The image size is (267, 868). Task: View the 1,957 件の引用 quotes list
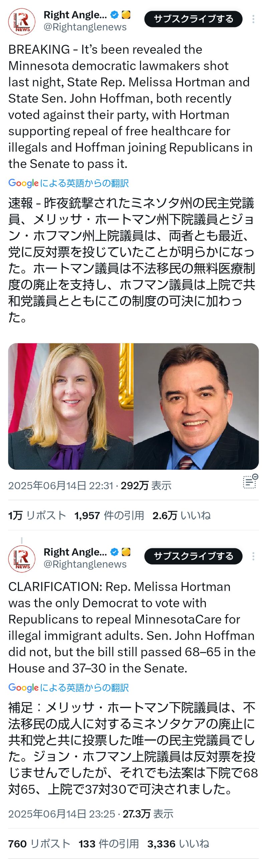(x=109, y=515)
